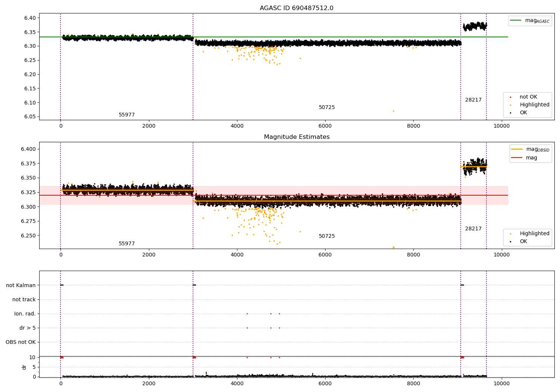Click "OK" in the middle plot legend
The height and width of the screenshot is (392, 560).
click(x=523, y=242)
